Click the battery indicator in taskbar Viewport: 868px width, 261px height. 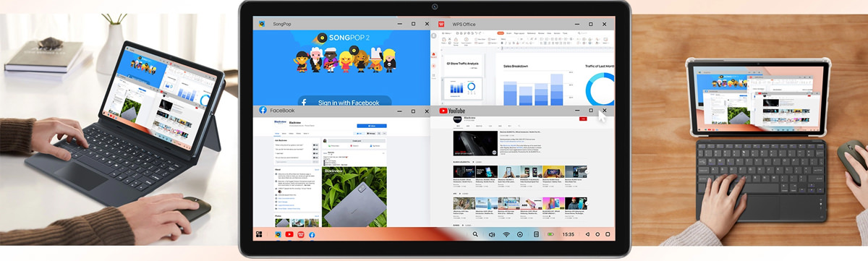tap(551, 234)
